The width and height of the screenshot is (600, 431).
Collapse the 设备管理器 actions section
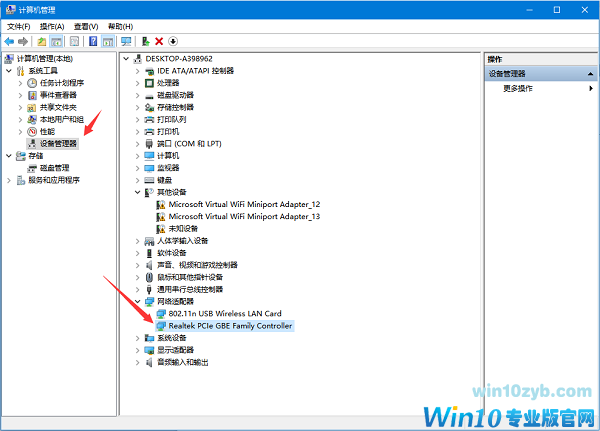click(590, 73)
